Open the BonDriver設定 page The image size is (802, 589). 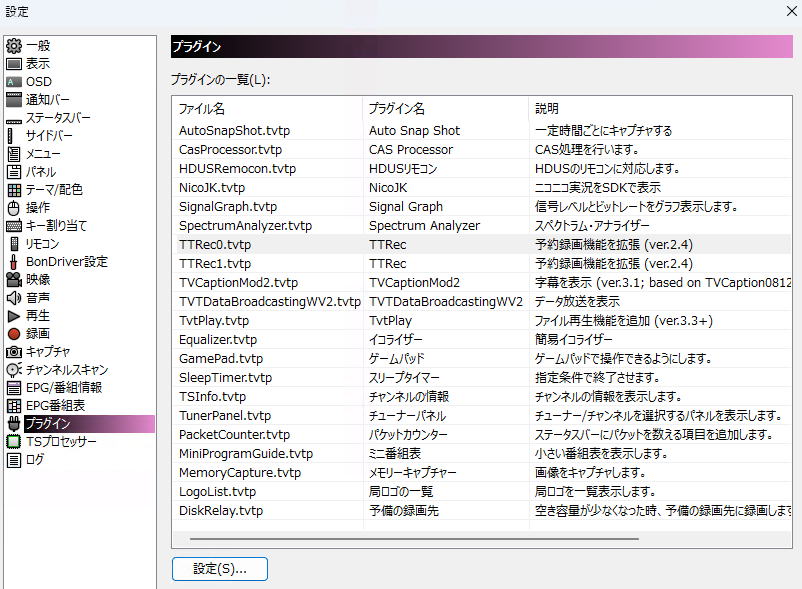coord(66,261)
